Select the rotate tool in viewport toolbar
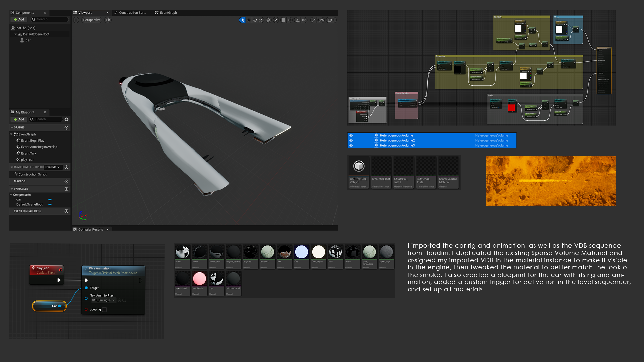Screen dimensions: 644x362 255,20
